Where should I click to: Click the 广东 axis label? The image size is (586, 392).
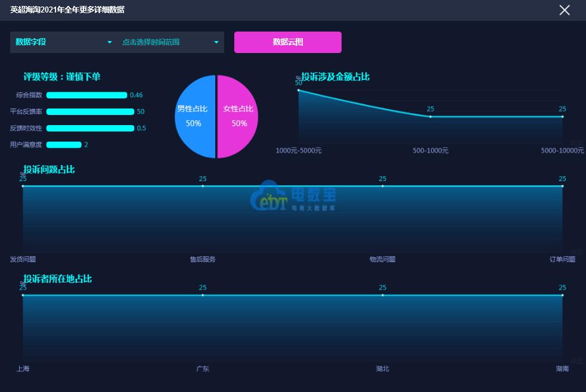pos(203,369)
